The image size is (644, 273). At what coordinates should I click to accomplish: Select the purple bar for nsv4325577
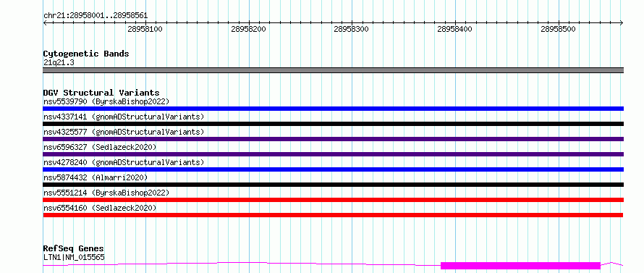pos(333,139)
